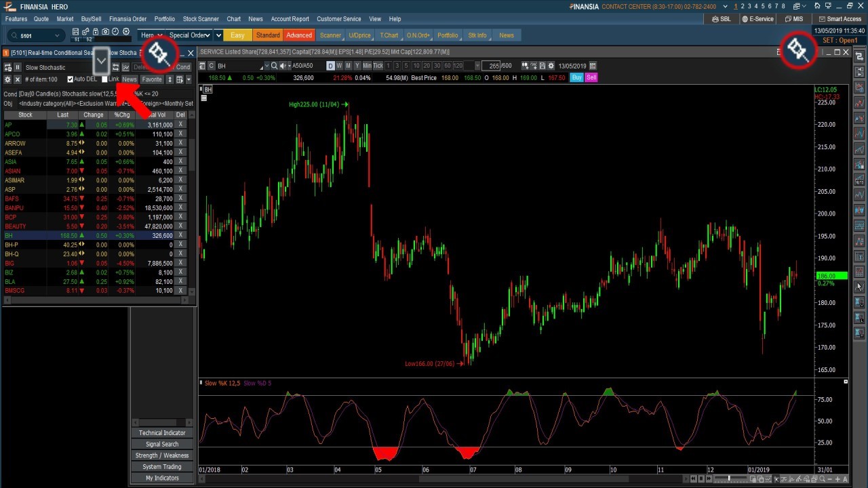Image resolution: width=868 pixels, height=488 pixels.
Task: Click the save icon in chart toolbar
Action: click(542, 66)
